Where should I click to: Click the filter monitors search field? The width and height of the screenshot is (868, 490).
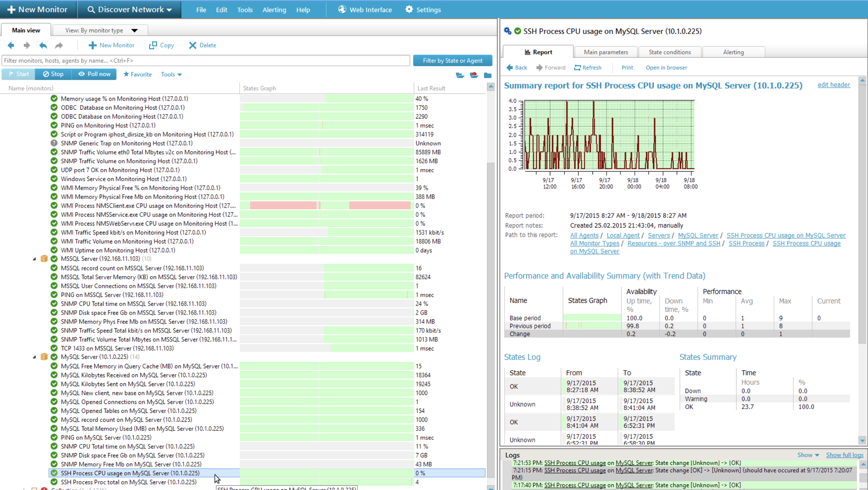tap(206, 61)
